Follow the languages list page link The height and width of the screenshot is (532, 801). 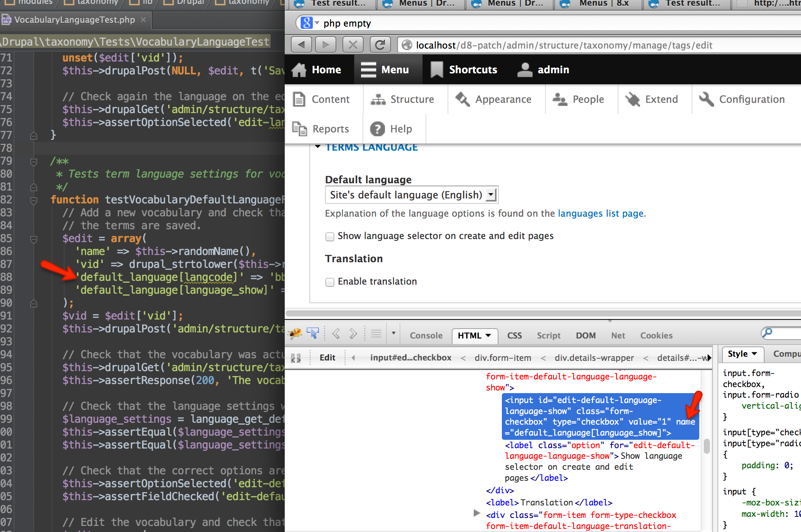[601, 214]
